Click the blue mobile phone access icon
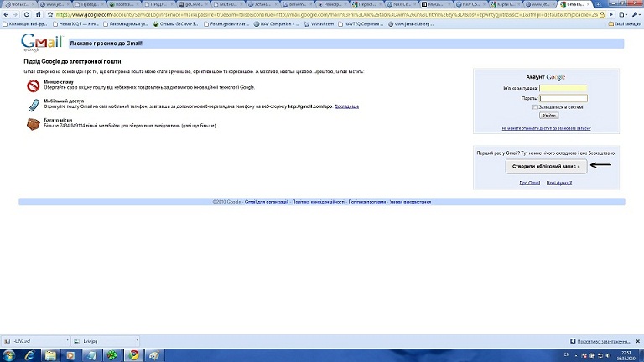 [34, 105]
